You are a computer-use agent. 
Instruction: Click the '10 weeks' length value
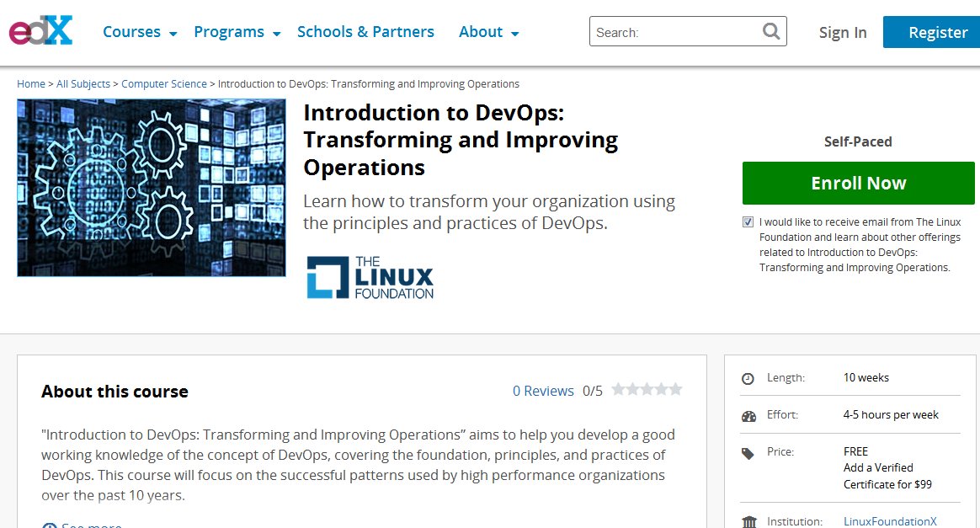(865, 377)
